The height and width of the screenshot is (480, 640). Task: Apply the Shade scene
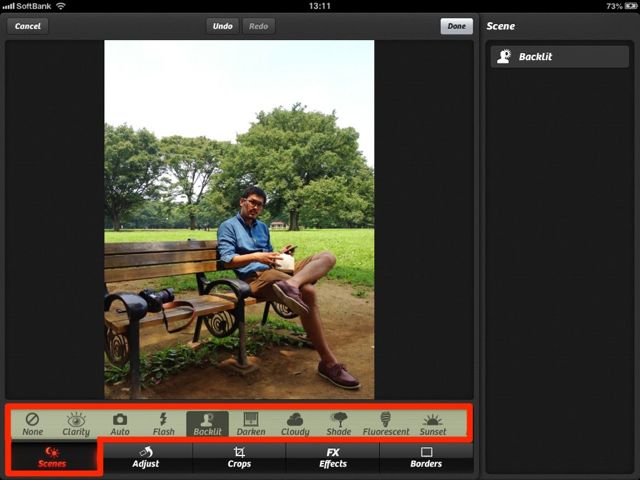(x=339, y=424)
